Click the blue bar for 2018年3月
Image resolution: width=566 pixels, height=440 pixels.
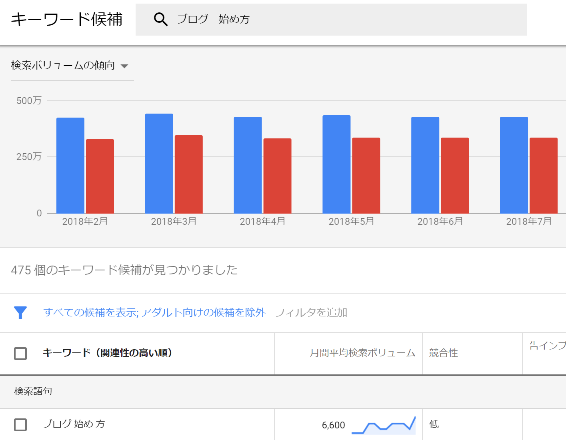pos(159,164)
